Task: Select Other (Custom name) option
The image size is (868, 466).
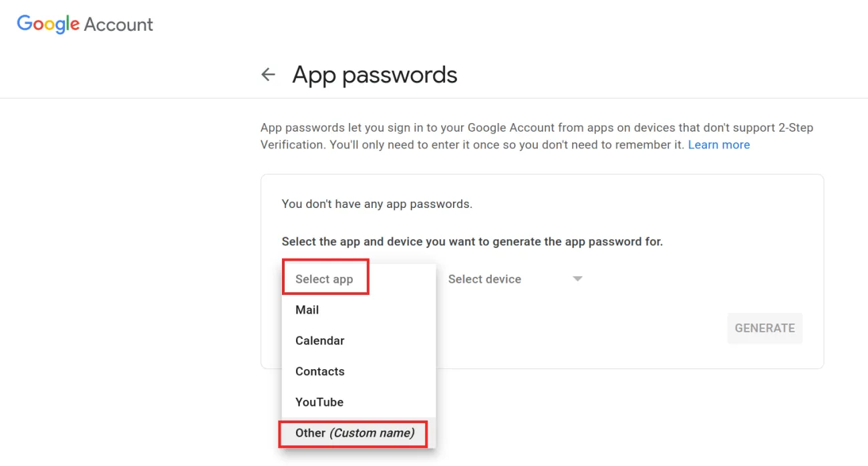Action: coord(353,433)
